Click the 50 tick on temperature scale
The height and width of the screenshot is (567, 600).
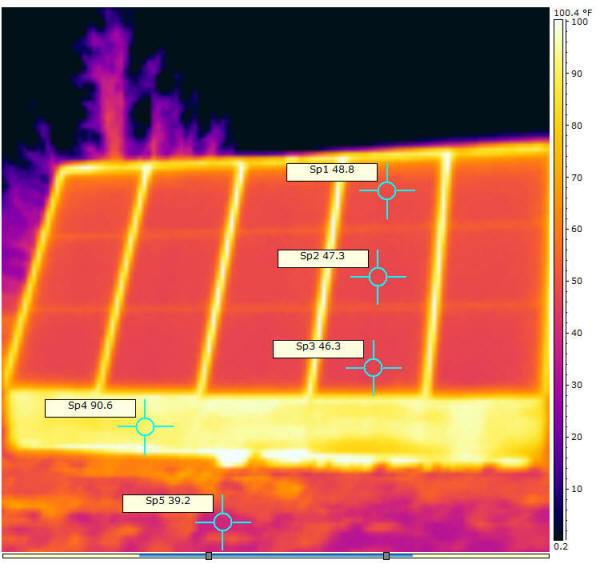pyautogui.click(x=576, y=281)
